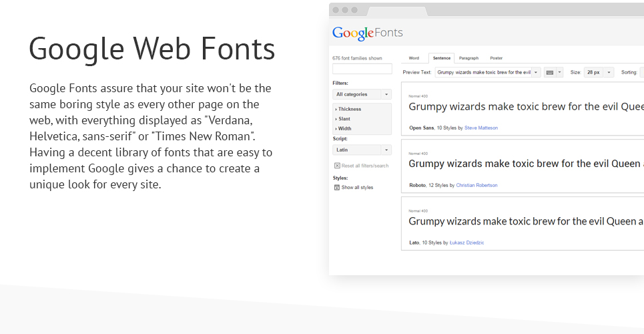Image resolution: width=644 pixels, height=334 pixels.
Task: Click Reset all filters/search link
Action: point(365,166)
